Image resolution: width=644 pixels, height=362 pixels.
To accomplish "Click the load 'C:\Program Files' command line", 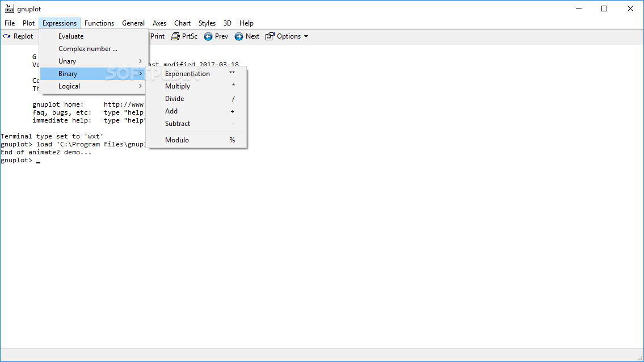I will [73, 144].
